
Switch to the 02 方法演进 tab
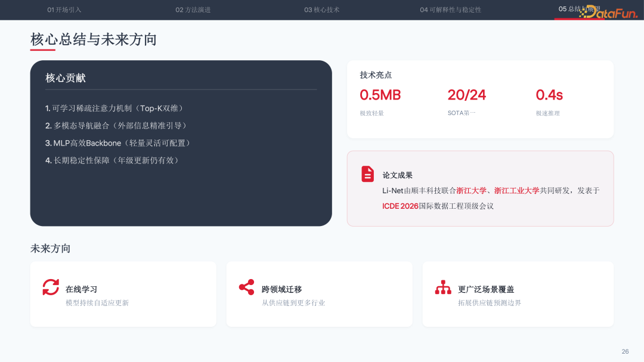[x=193, y=10]
